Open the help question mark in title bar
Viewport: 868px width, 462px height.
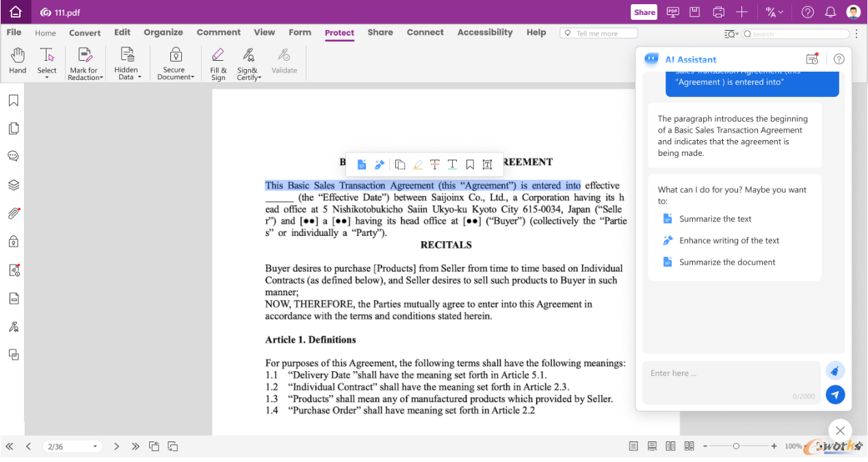click(x=808, y=12)
